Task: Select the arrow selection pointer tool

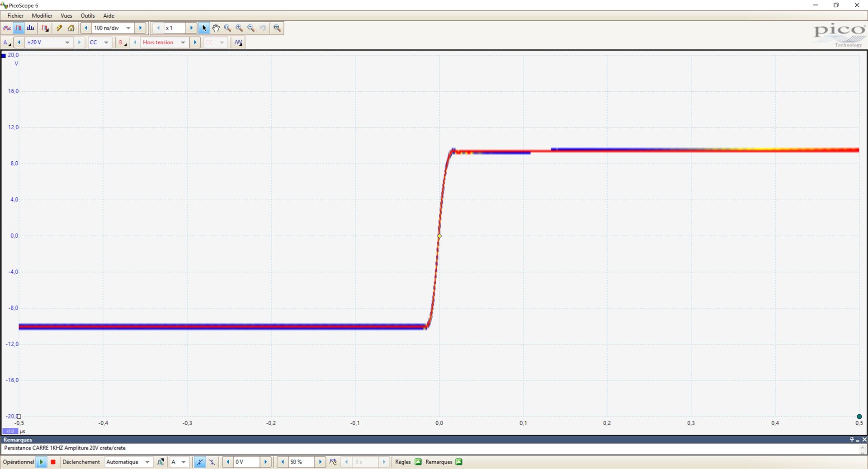Action: tap(204, 28)
